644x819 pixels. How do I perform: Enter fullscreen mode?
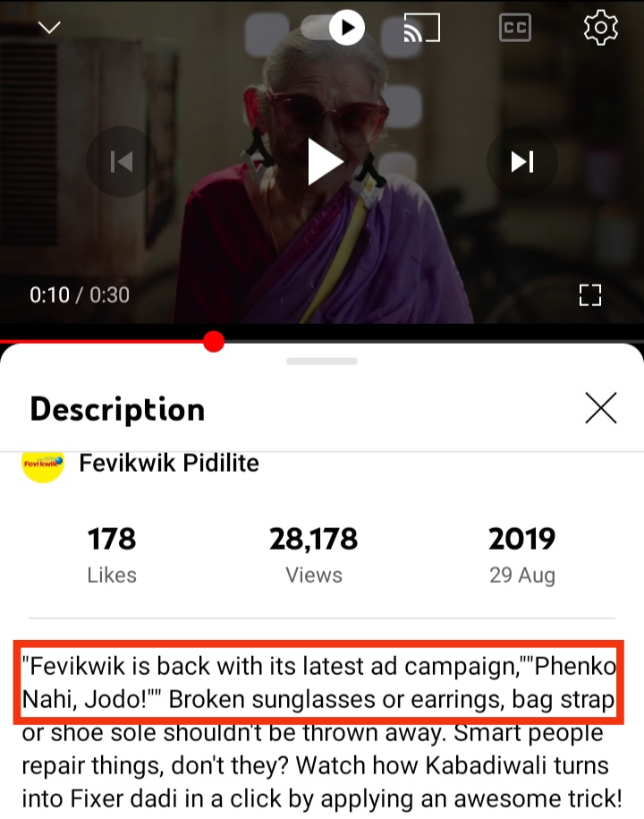[590, 295]
